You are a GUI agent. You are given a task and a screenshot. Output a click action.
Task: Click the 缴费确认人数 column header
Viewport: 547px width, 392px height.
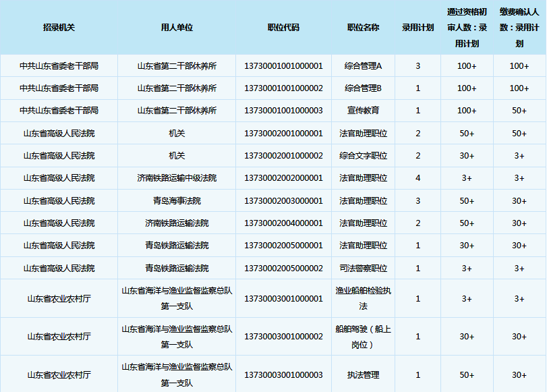tap(519, 28)
